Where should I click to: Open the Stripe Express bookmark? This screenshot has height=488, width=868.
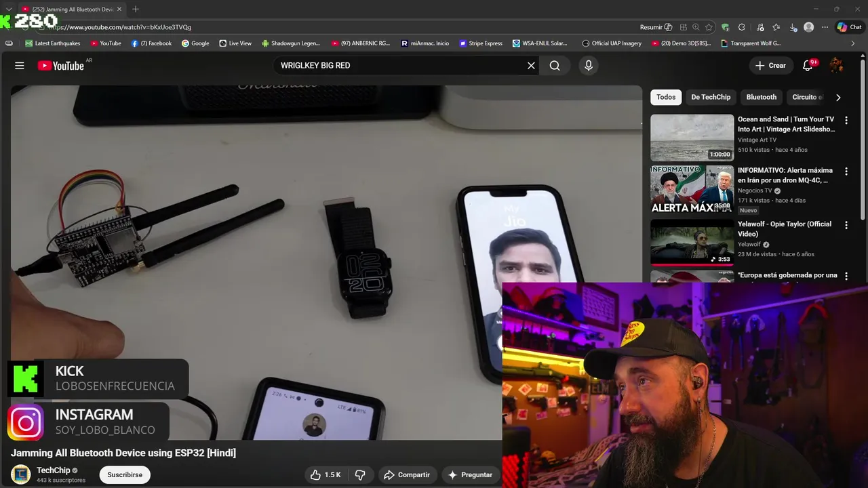(481, 43)
